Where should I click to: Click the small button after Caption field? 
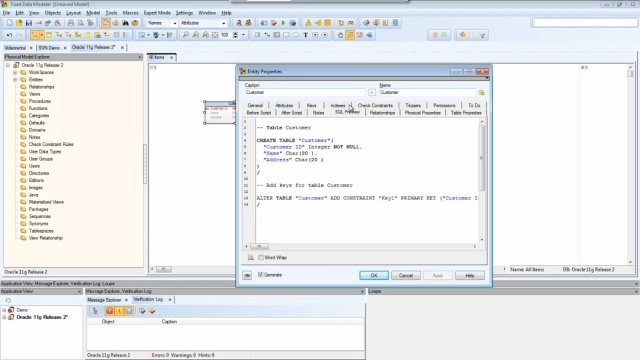[371, 93]
